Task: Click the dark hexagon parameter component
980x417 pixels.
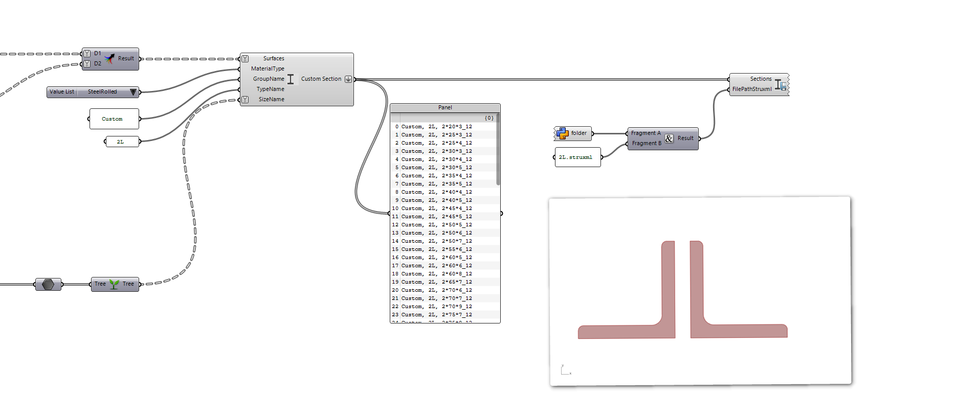Action: [x=48, y=284]
